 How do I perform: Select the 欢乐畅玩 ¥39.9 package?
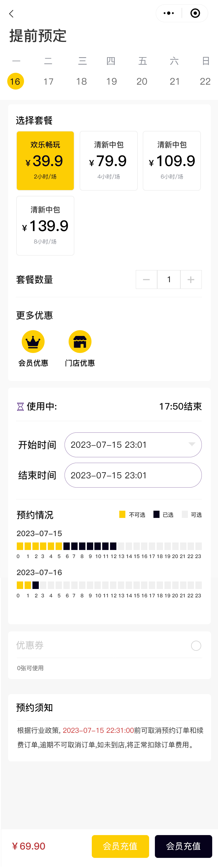tap(45, 160)
